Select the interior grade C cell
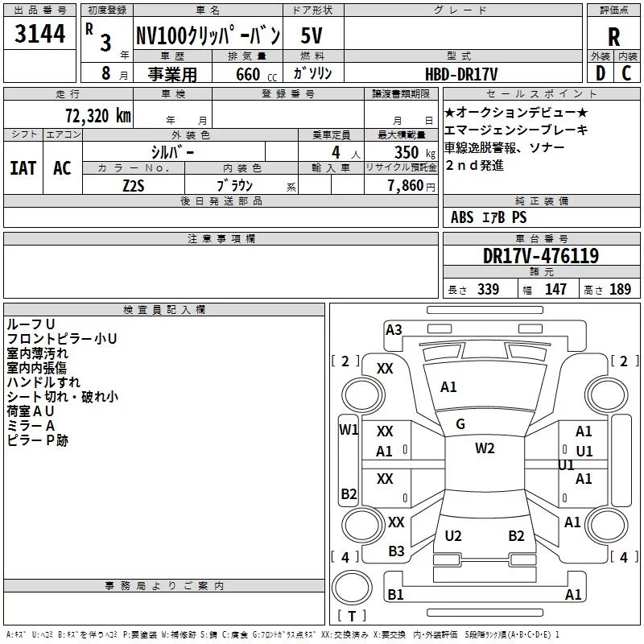The width and height of the screenshot is (644, 644). (x=627, y=73)
